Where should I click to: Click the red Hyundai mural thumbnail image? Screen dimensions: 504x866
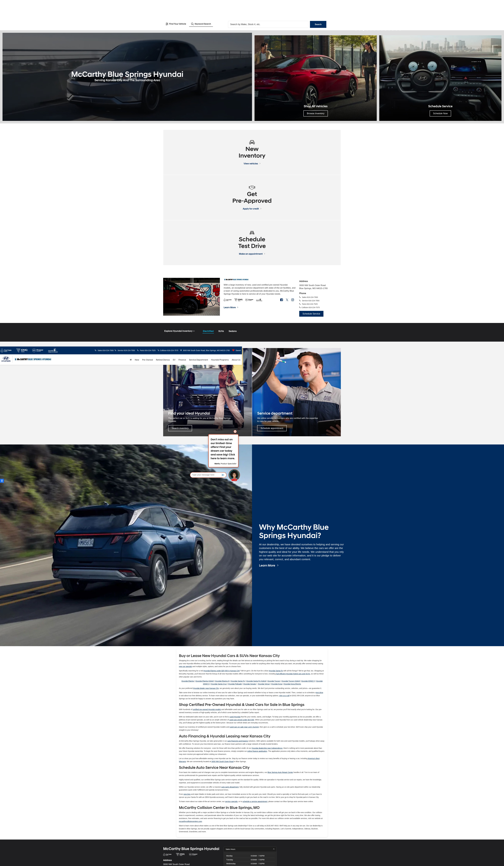191,297
